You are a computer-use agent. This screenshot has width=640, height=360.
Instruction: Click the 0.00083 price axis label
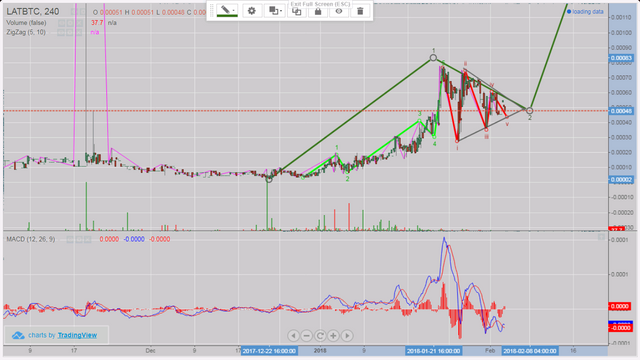[621, 58]
